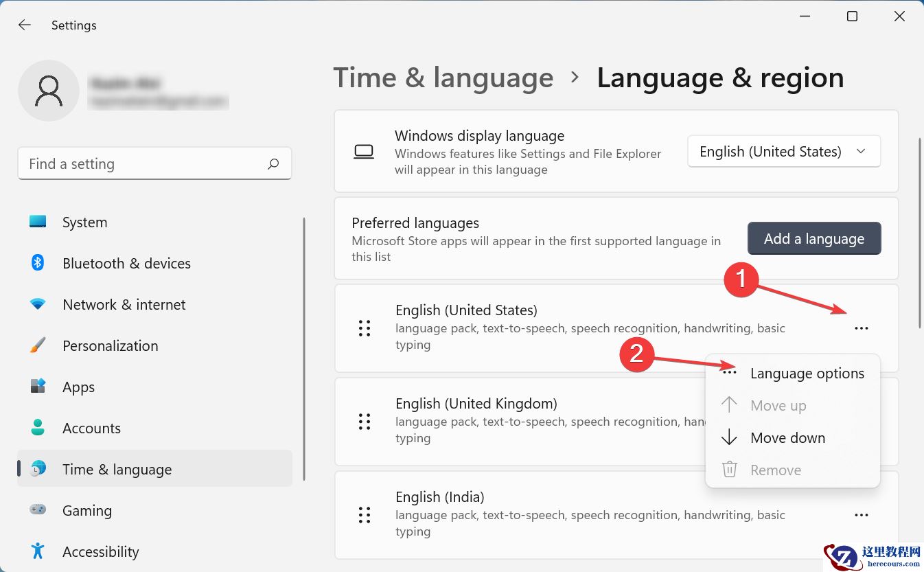Go back using the Settings back arrow
The image size is (924, 572).
point(25,25)
